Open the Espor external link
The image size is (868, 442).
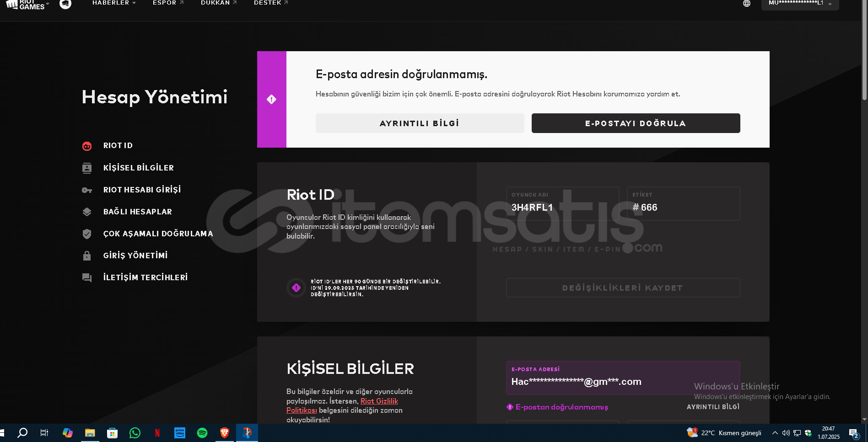[168, 3]
